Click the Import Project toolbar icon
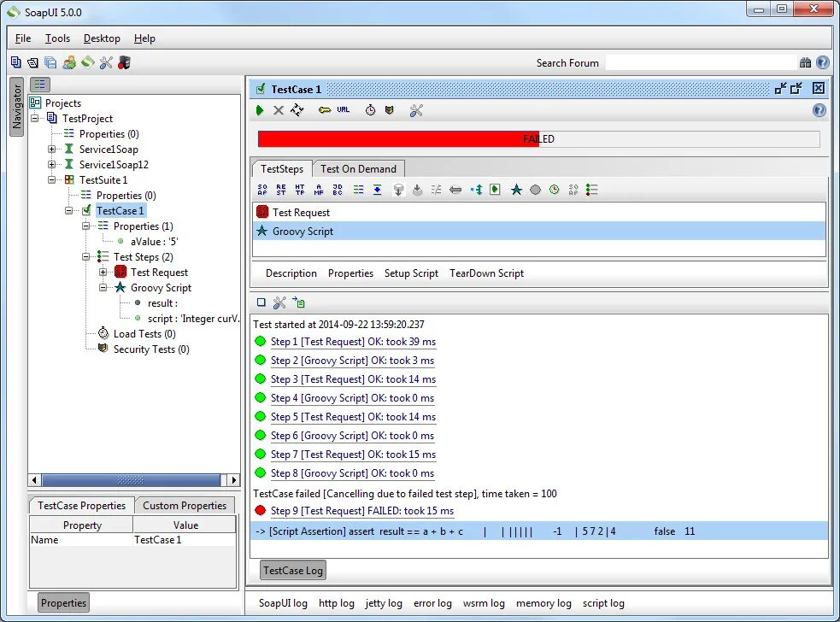 (x=33, y=62)
